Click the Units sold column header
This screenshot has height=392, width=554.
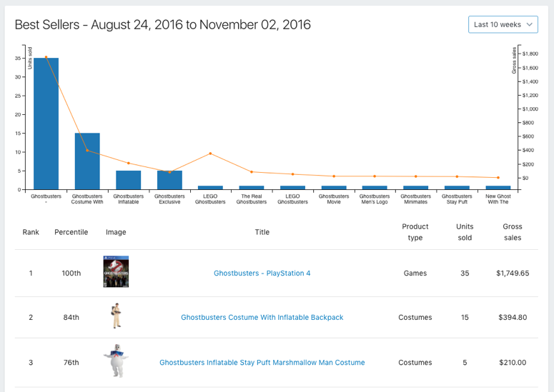pyautogui.click(x=465, y=232)
